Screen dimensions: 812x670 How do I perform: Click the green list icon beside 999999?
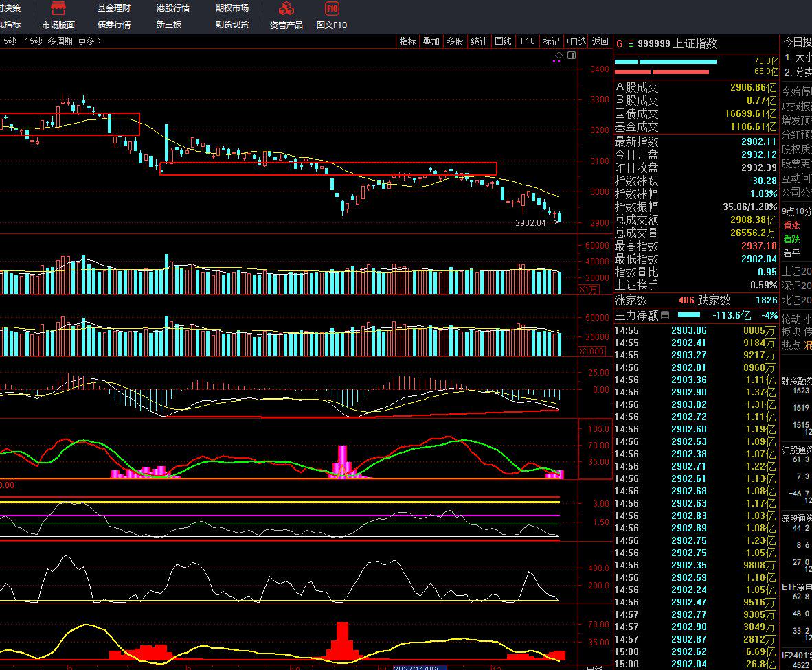click(631, 43)
